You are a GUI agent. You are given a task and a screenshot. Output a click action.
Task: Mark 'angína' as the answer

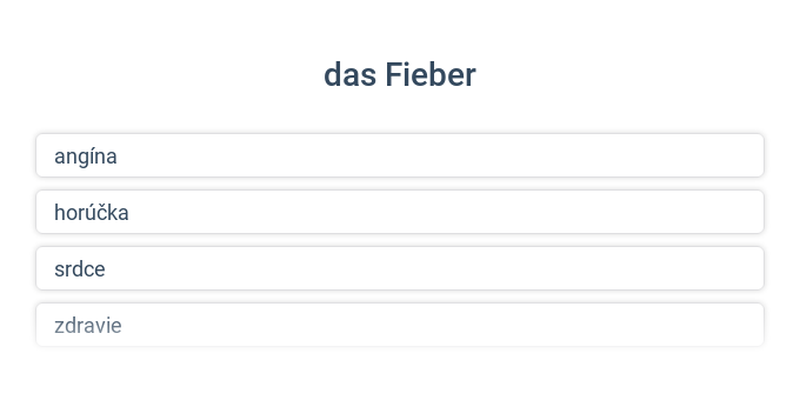[400, 156]
